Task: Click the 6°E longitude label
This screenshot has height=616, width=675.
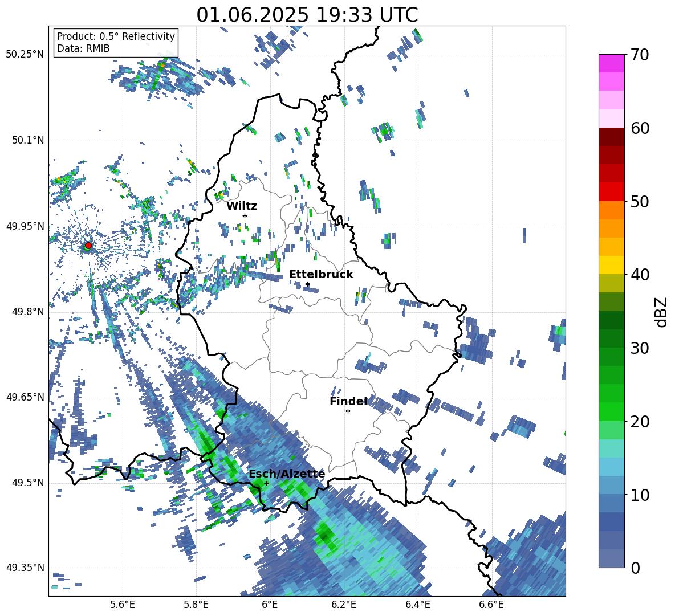Action: [x=270, y=605]
